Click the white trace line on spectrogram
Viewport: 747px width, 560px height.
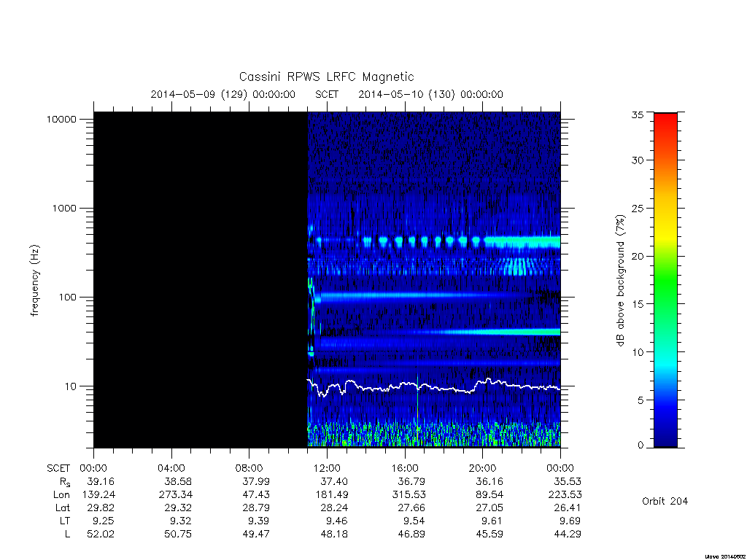433,386
